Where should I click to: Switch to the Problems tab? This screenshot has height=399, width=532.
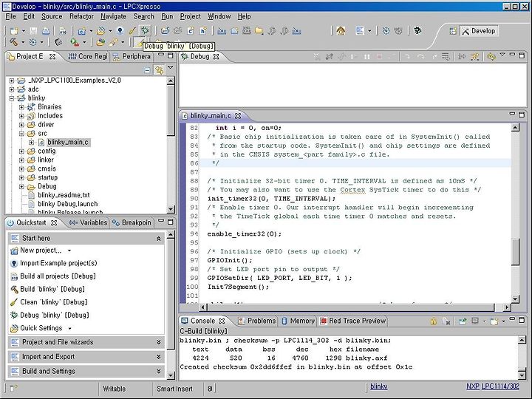257,321
